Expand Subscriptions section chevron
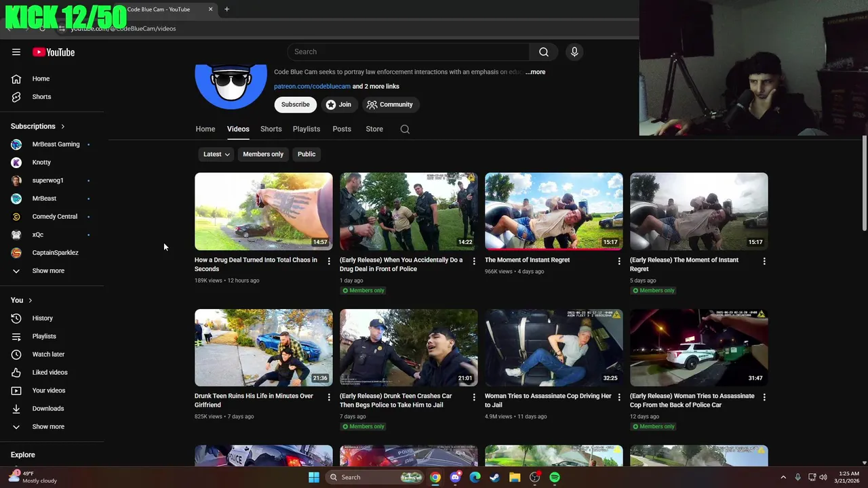Image resolution: width=868 pixels, height=488 pixels. (x=63, y=127)
